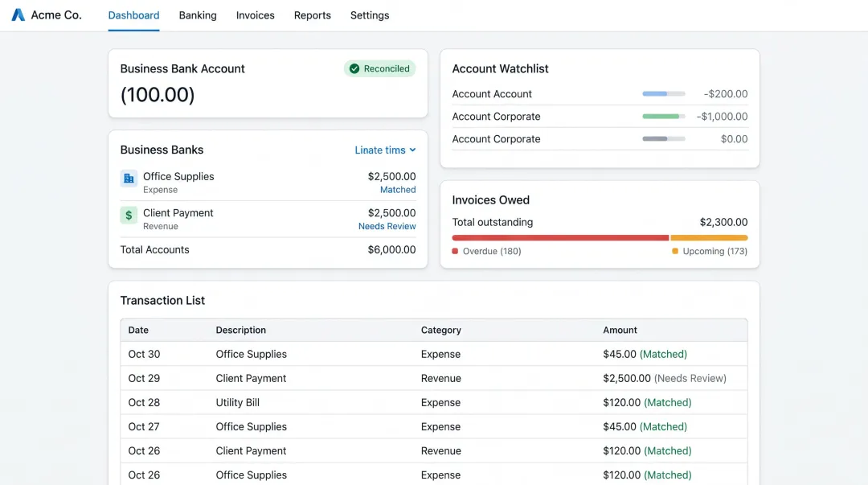Click the $120.00 (Matched) amount for Oct 28

647,402
